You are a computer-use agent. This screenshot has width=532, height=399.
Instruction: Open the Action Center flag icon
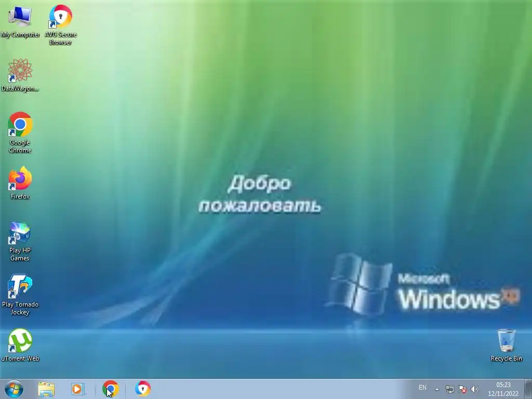point(462,389)
